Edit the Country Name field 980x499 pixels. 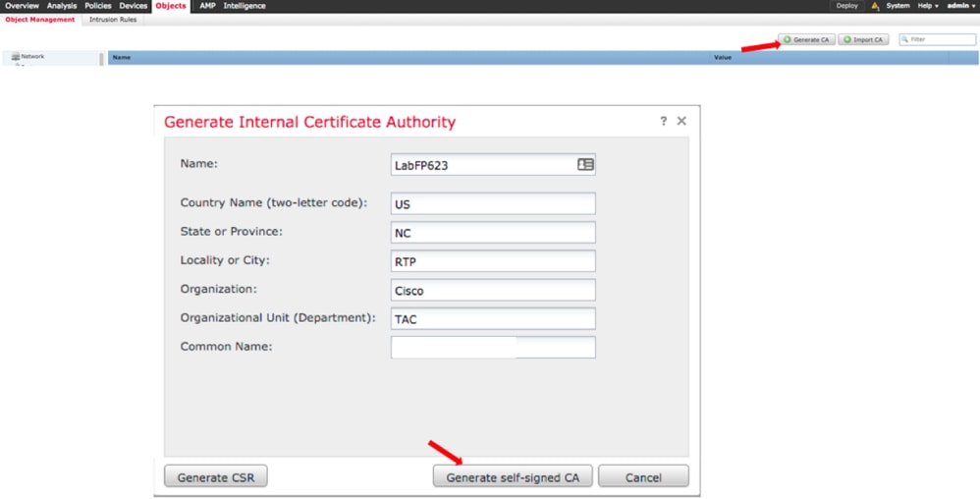[x=493, y=203]
